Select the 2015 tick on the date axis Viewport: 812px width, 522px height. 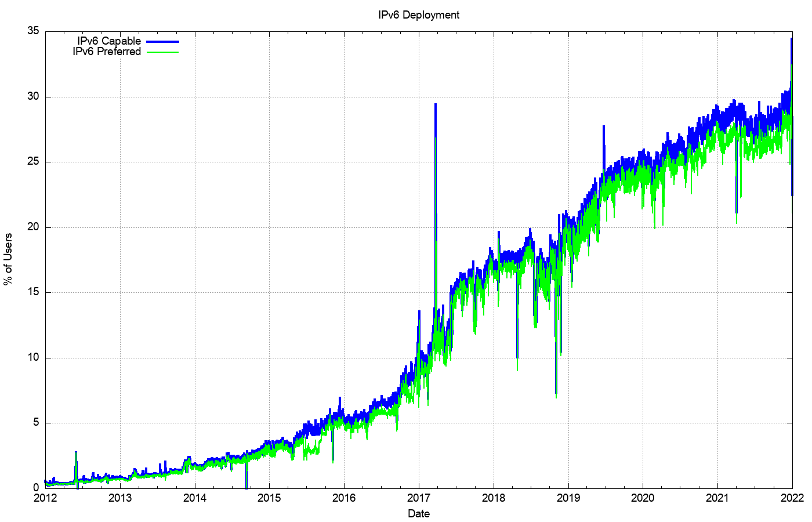(269, 498)
